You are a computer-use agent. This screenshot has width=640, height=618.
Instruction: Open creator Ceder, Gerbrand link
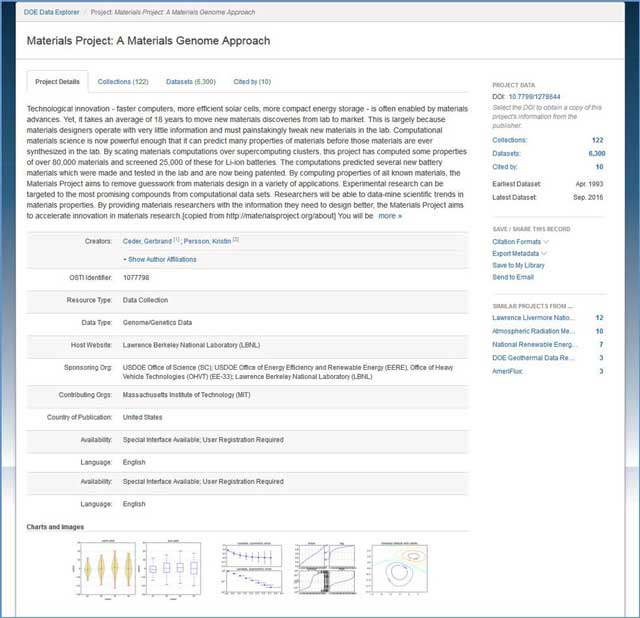coord(147,241)
